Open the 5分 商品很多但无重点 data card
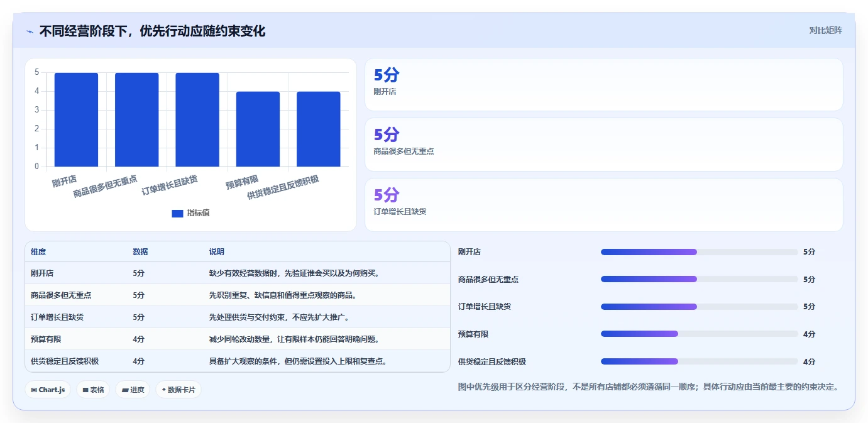This screenshot has height=423, width=868. [604, 145]
